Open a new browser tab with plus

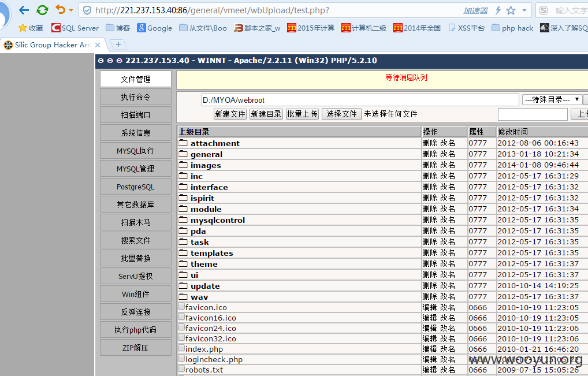click(x=118, y=44)
